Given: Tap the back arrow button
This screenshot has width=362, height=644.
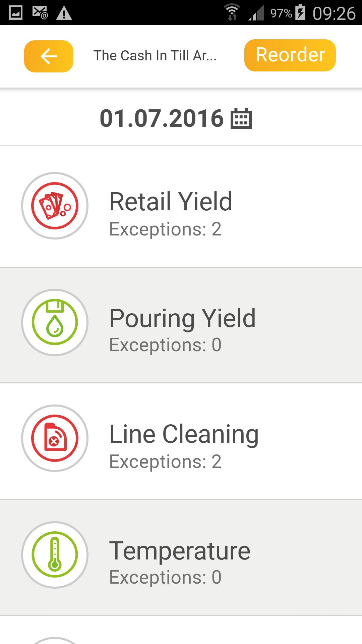Looking at the screenshot, I should point(49,56).
